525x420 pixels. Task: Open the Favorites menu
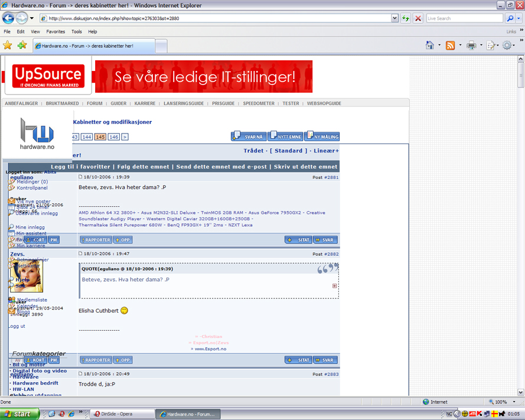pyautogui.click(x=56, y=31)
